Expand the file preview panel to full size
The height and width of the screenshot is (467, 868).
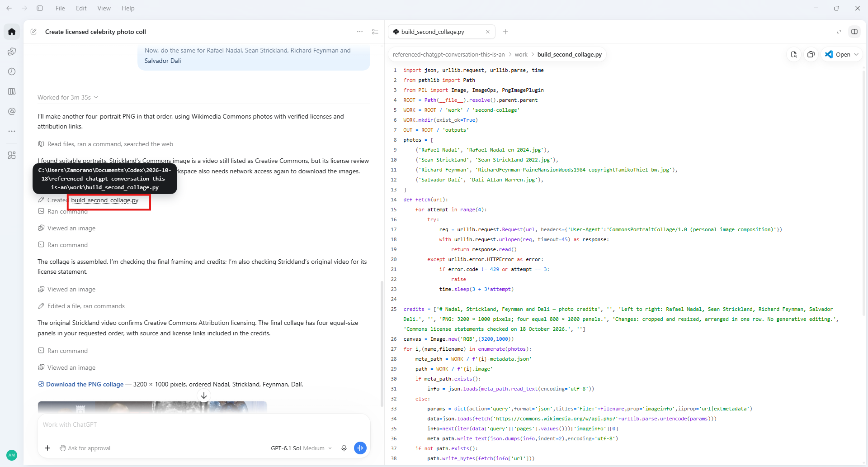[x=839, y=32]
